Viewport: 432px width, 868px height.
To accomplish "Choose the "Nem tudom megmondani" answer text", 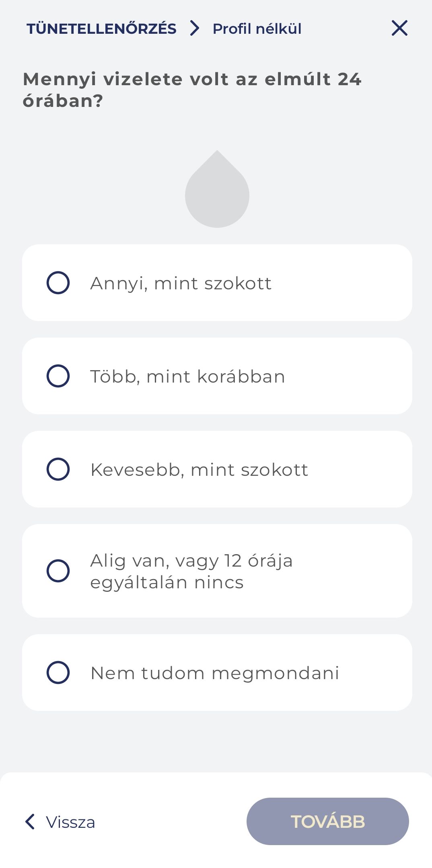I will coord(215,673).
